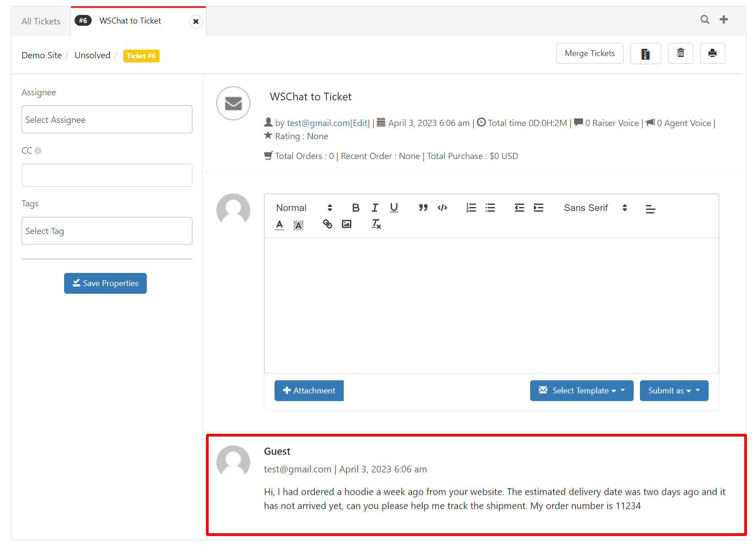Click the archive zip icon button

click(645, 54)
